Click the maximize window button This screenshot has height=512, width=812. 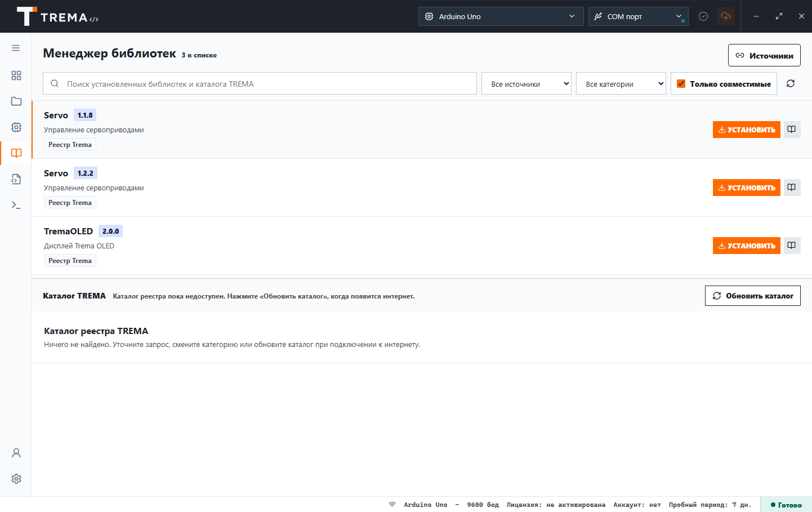(779, 16)
